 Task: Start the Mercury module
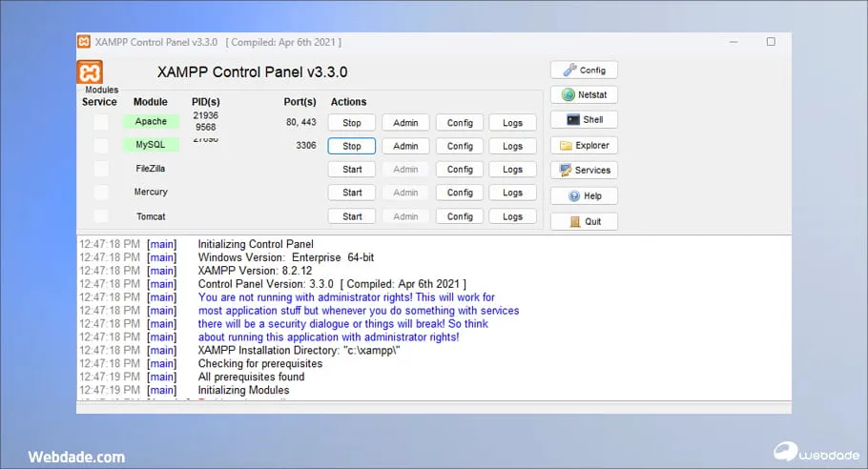coord(352,193)
